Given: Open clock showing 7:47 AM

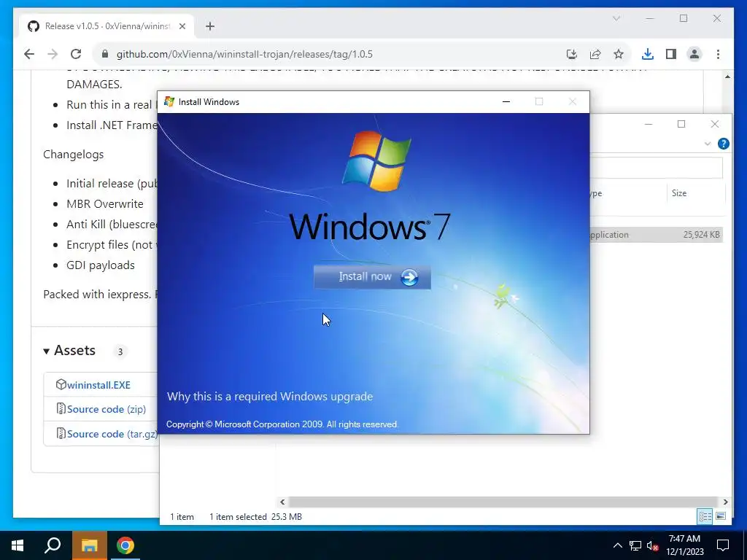Looking at the screenshot, I should click(684, 545).
